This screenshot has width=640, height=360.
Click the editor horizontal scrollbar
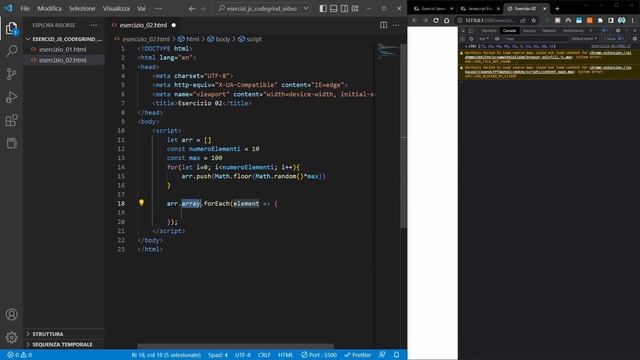pyautogui.click(x=236, y=346)
